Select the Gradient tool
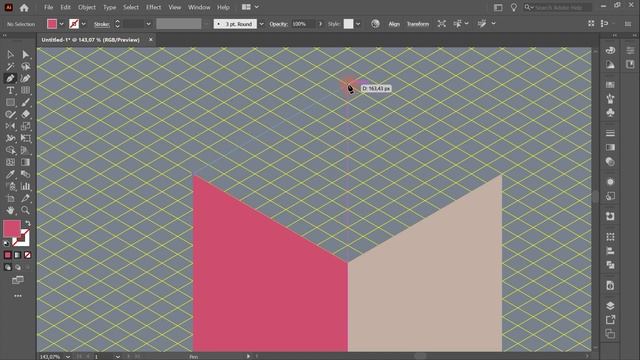Screen dimensions: 640x360 [25, 162]
